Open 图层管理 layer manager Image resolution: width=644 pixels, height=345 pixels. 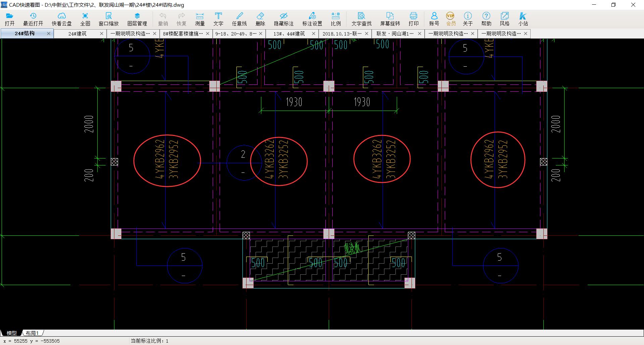coord(137,19)
